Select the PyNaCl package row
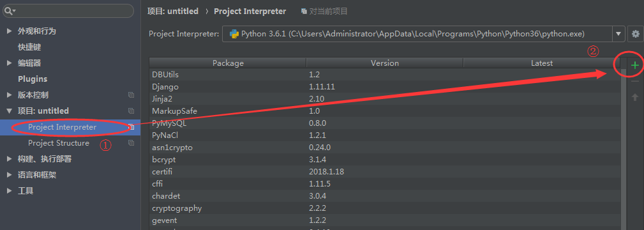The width and height of the screenshot is (644, 230). [385, 135]
